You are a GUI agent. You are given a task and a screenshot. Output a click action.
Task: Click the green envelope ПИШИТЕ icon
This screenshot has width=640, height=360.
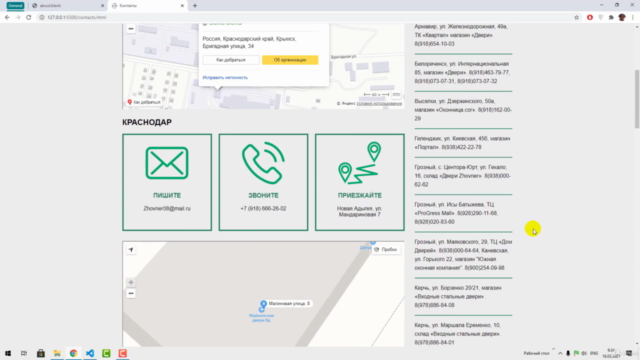pos(167,163)
